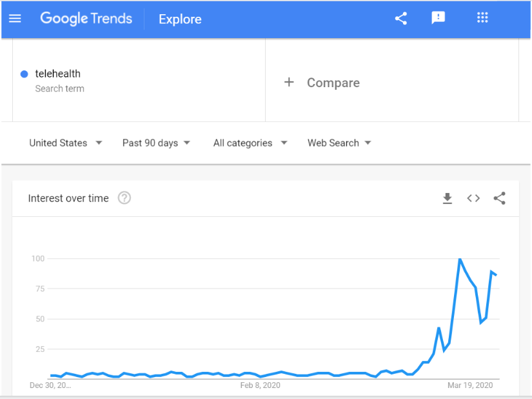Open the embed code icon
The width and height of the screenshot is (532, 399).
473,198
